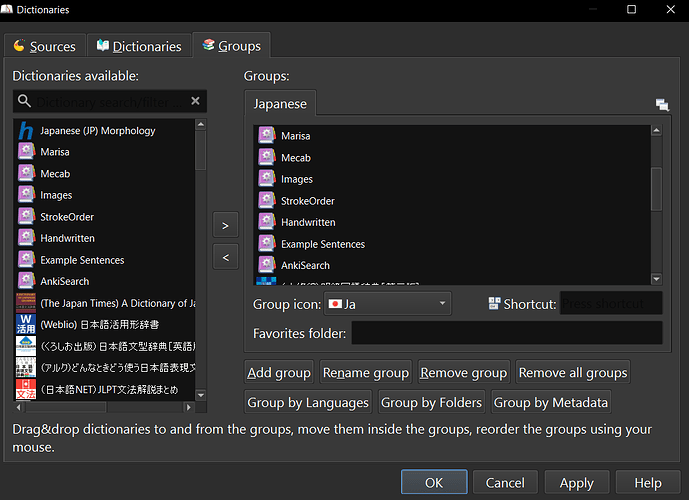Click the アルク dictionary cover icon

point(26,367)
